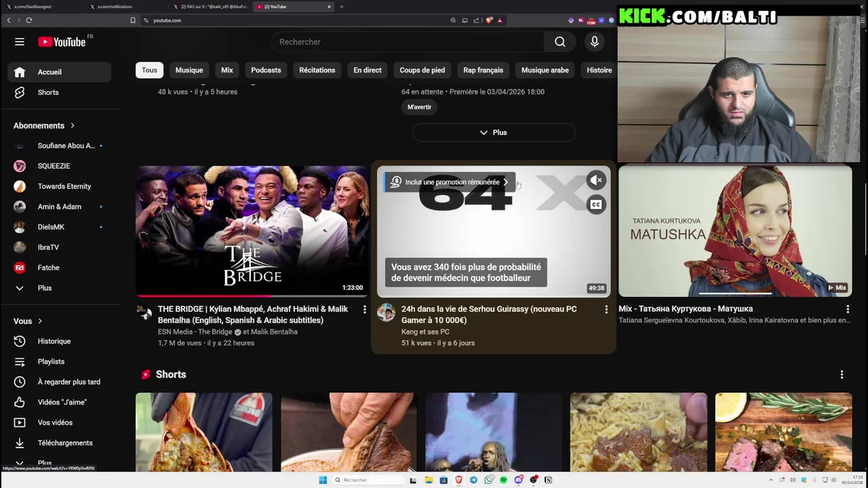The image size is (868, 488).
Task: Select the Tous filter chip
Action: click(149, 70)
